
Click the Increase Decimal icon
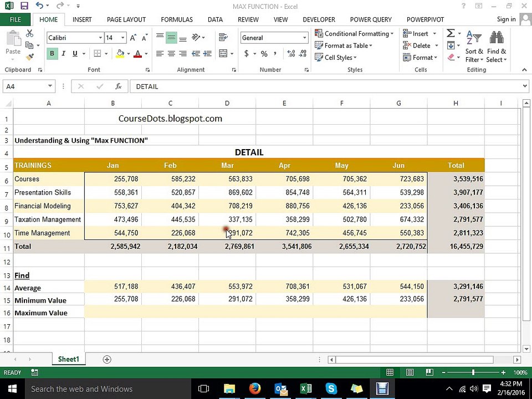(x=291, y=54)
